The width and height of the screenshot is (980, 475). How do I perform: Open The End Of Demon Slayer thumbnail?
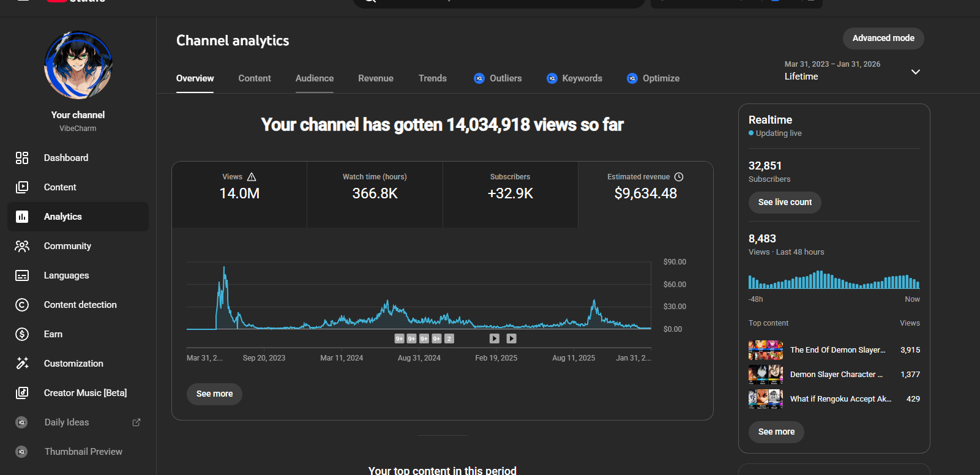tap(766, 350)
